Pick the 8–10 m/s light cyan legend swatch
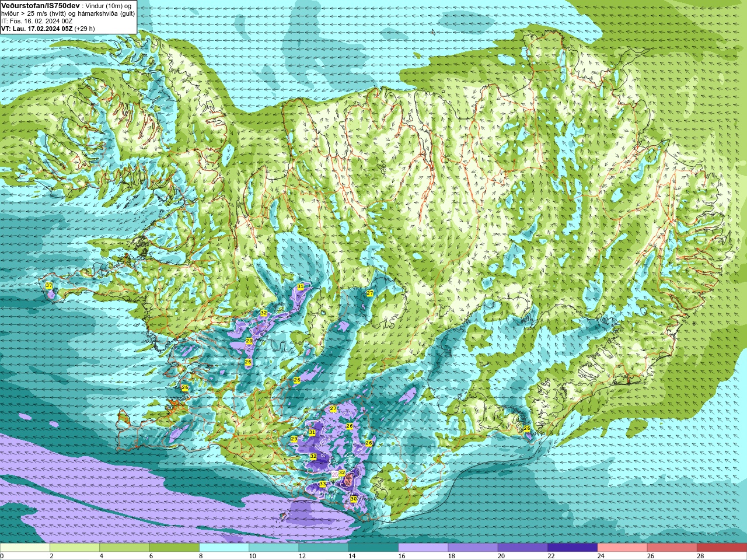 [224, 548]
